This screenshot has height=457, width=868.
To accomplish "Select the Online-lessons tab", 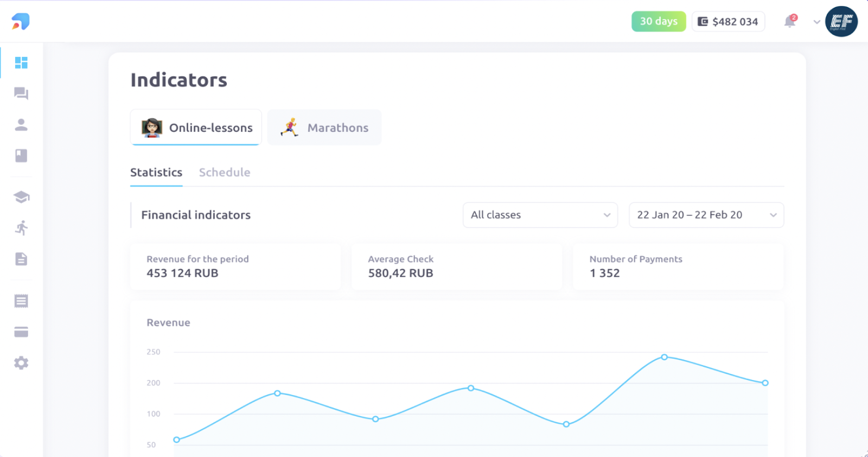I will coord(196,128).
